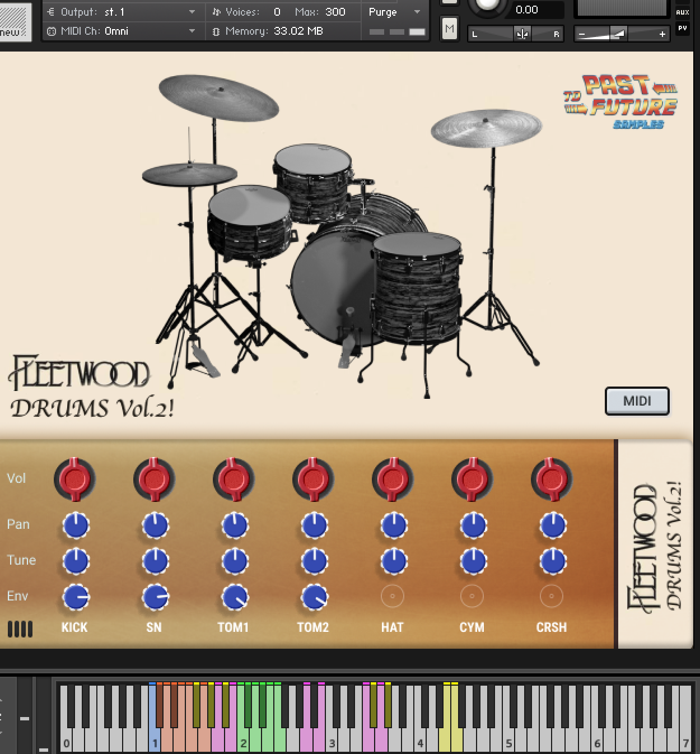Click the HAT disabled envelope control
Viewport: 700px width, 754px height.
pyautogui.click(x=393, y=596)
